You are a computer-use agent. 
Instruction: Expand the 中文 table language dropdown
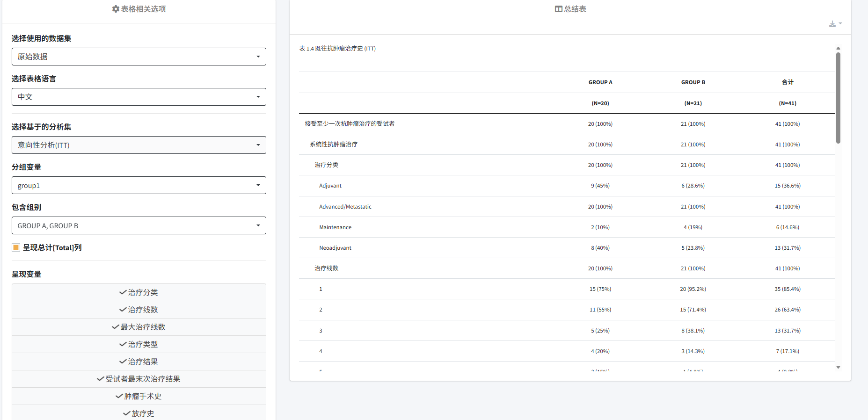point(139,97)
